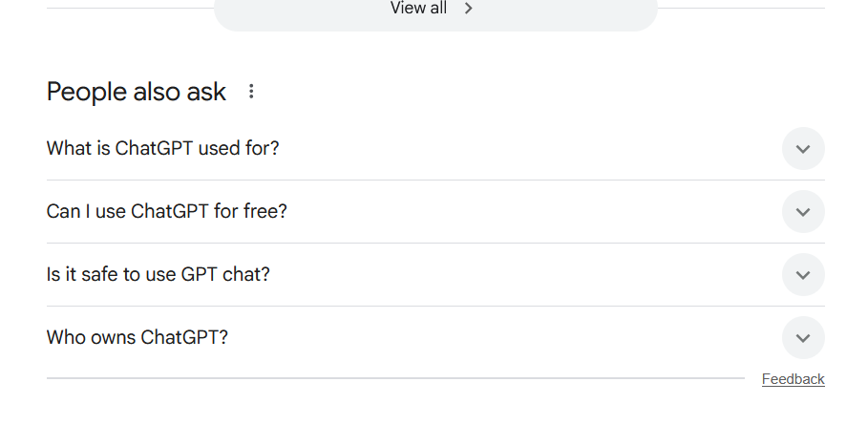The height and width of the screenshot is (425, 868).
Task: Click the chevron for 'What is ChatGPT used for?'
Action: [803, 149]
